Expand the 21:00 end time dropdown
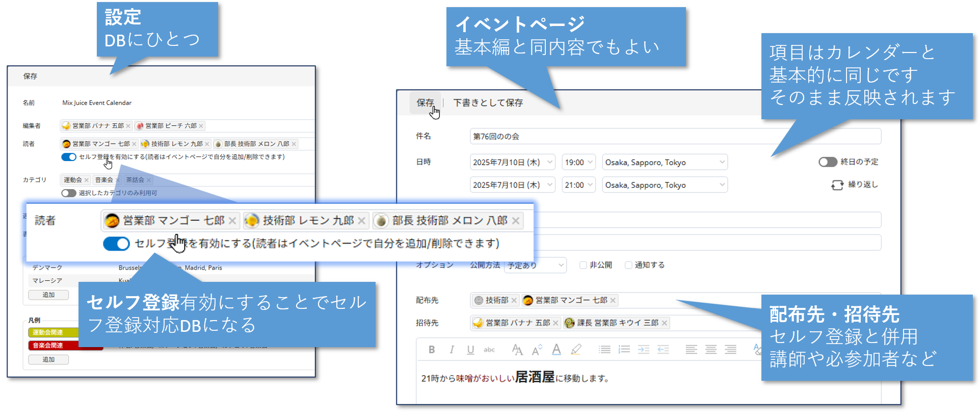Viewport: 980px width, 420px height. tap(578, 185)
